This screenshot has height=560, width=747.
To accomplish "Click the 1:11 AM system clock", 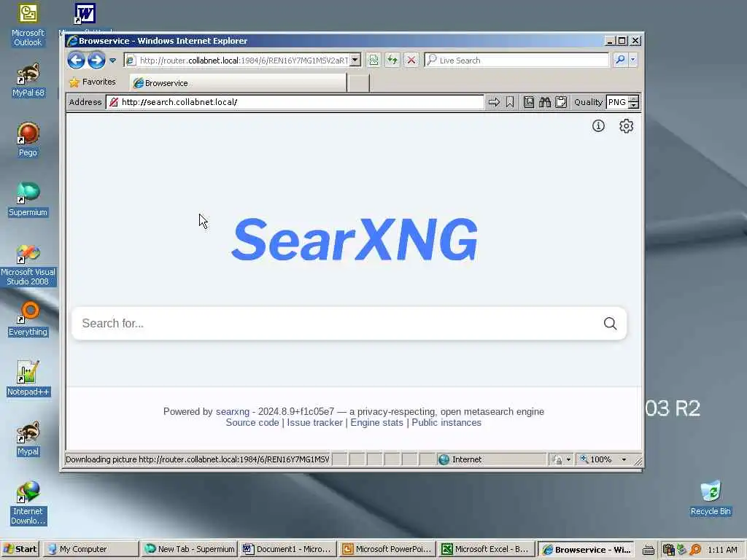I will [x=722, y=550].
